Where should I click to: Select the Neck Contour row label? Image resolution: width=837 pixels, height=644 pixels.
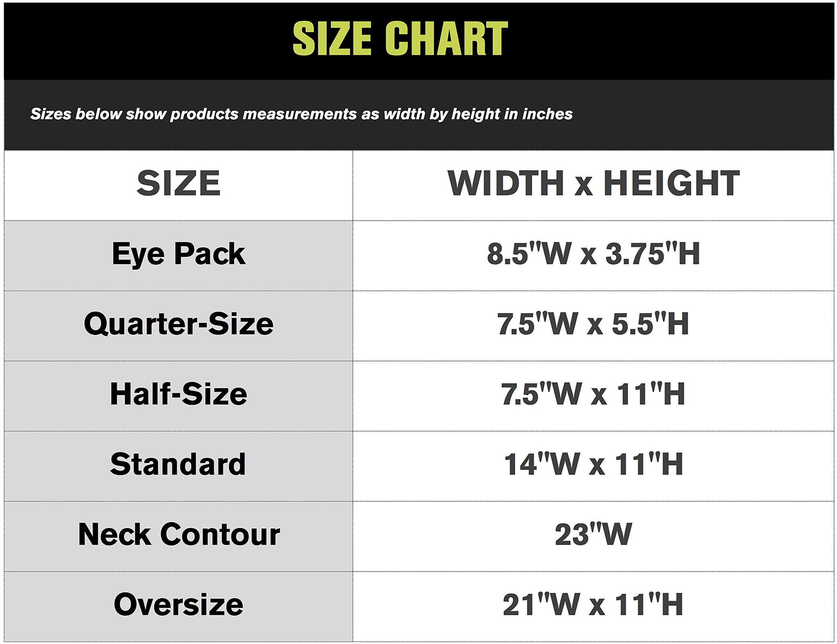tap(178, 535)
